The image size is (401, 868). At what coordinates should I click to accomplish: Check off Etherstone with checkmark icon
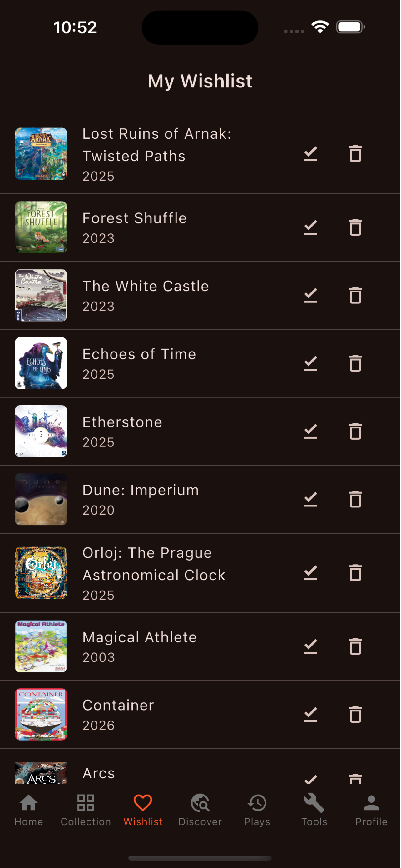point(311,432)
